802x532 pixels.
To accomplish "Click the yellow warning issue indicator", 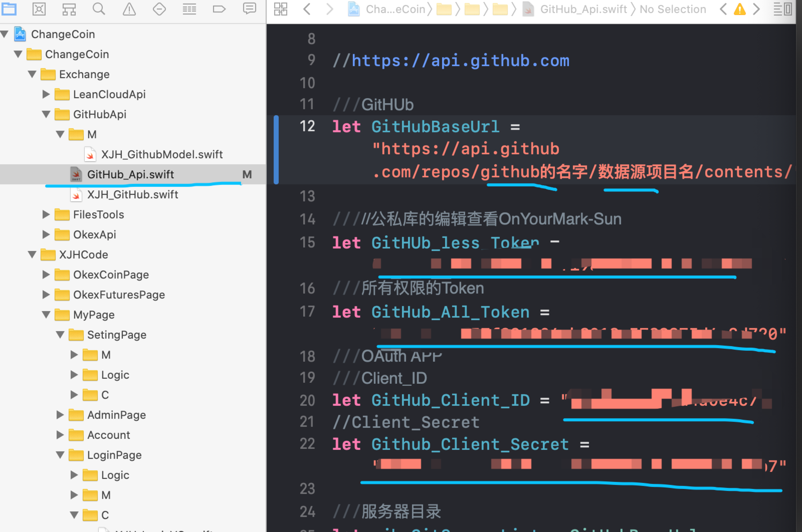I will pos(740,9).
